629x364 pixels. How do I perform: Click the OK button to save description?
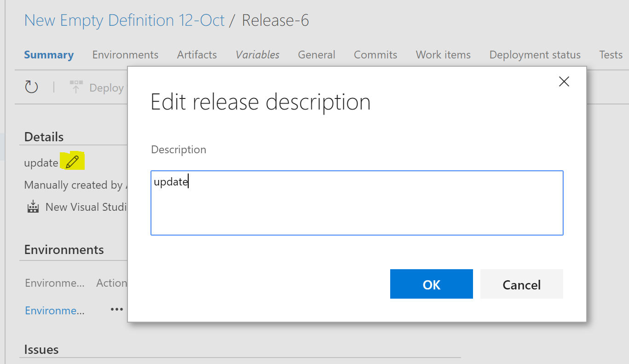[x=431, y=284]
